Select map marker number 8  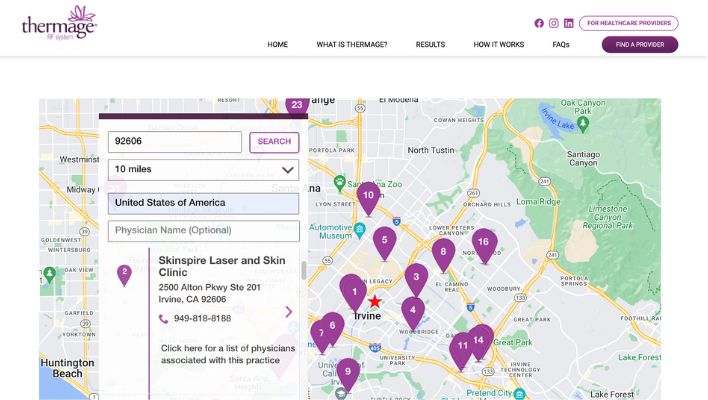point(443,252)
